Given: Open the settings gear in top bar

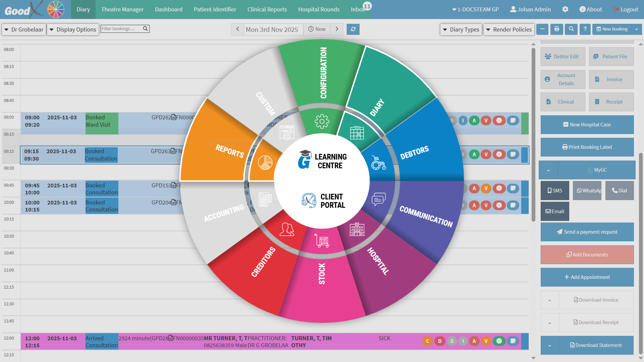Looking at the screenshot, I should click(565, 9).
